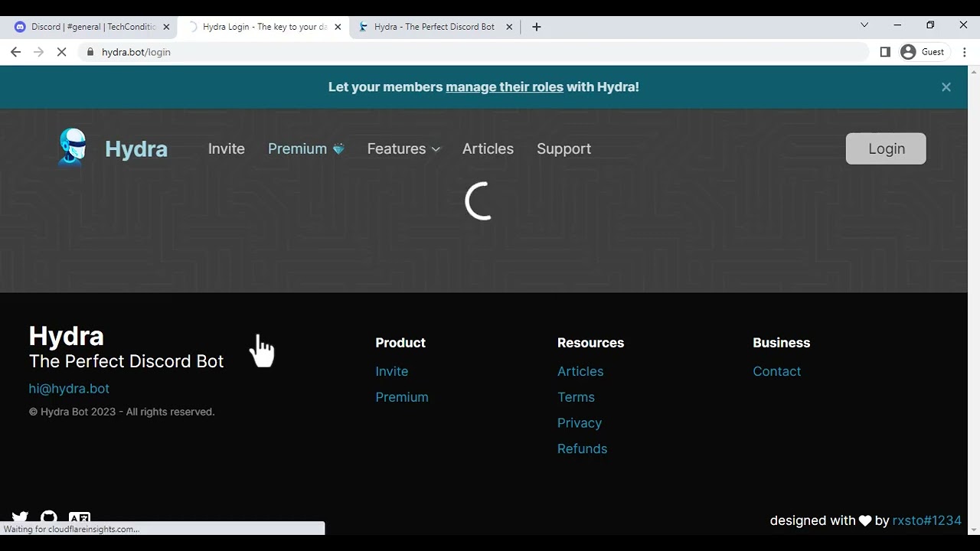Follow the manage their roles link
This screenshot has width=980, height=551.
(x=505, y=87)
